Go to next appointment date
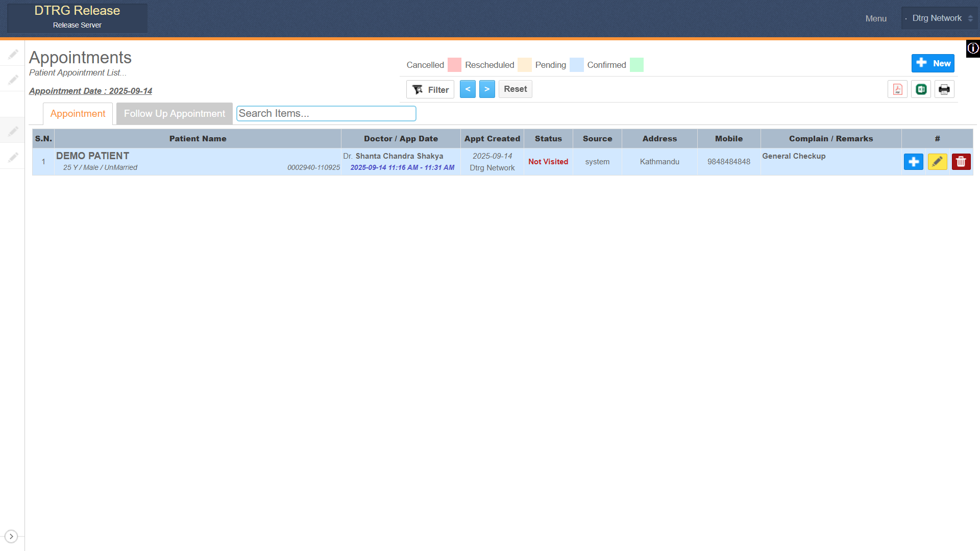980x551 pixels. [x=487, y=89]
